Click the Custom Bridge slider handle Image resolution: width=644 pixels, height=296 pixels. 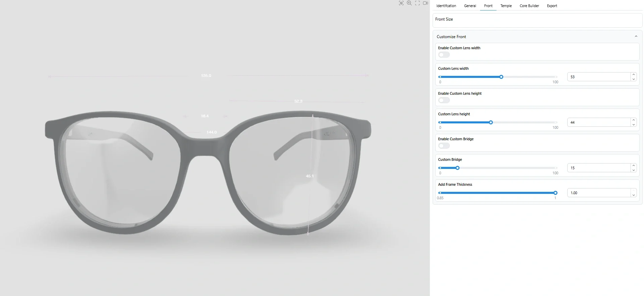457,168
